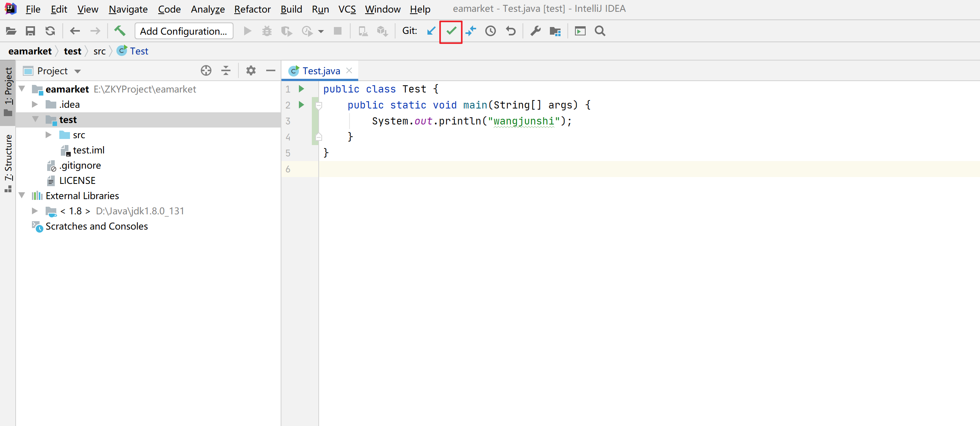The width and height of the screenshot is (980, 426).
Task: Run Test class from line 1 gutter
Action: [x=301, y=89]
